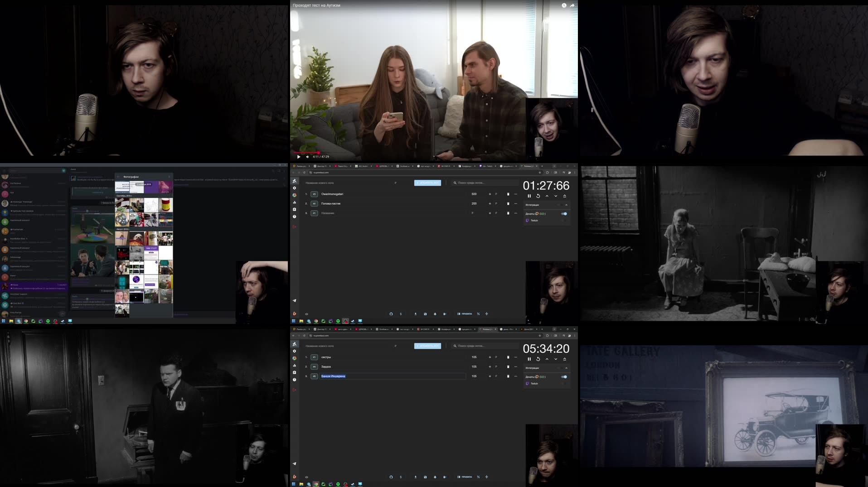Open sloth photo thumbnail in Telegram Фотографии
The image size is (868, 487).
coord(136,238)
